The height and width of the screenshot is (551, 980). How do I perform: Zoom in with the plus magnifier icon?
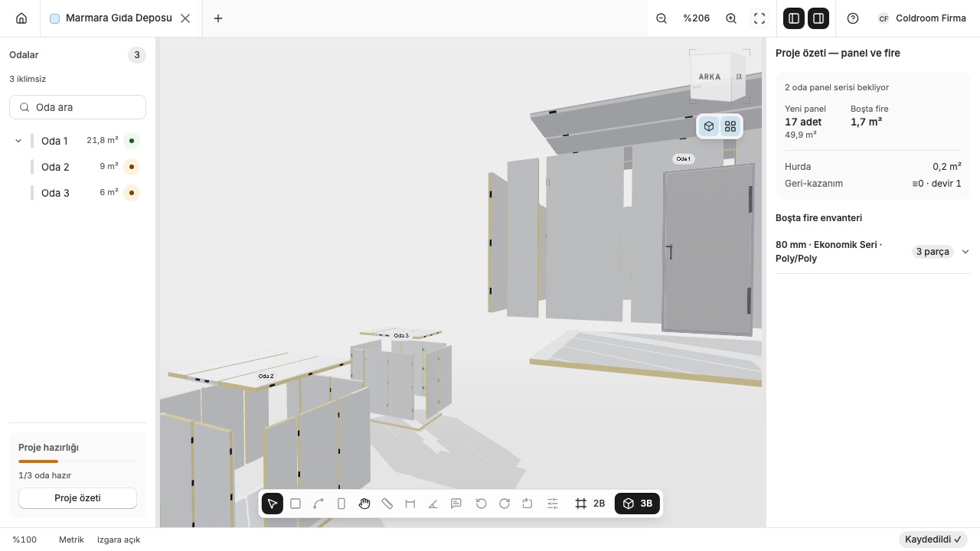point(731,18)
